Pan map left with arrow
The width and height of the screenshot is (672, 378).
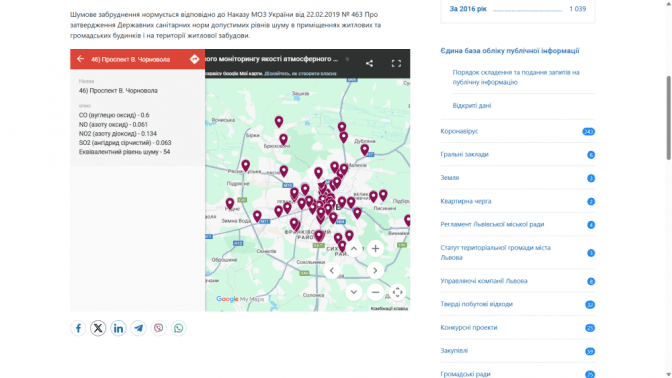pos(332,270)
